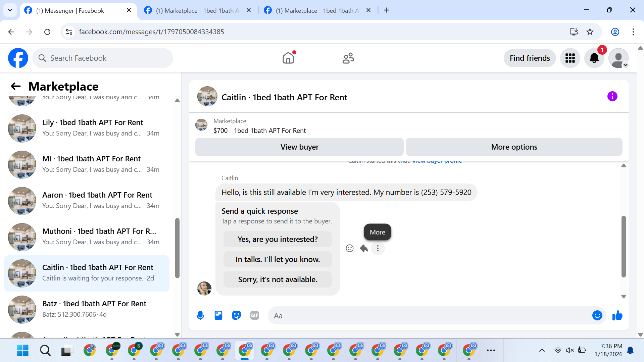644x362 pixels.
Task: Bookmark this page with star
Action: click(x=590, y=32)
